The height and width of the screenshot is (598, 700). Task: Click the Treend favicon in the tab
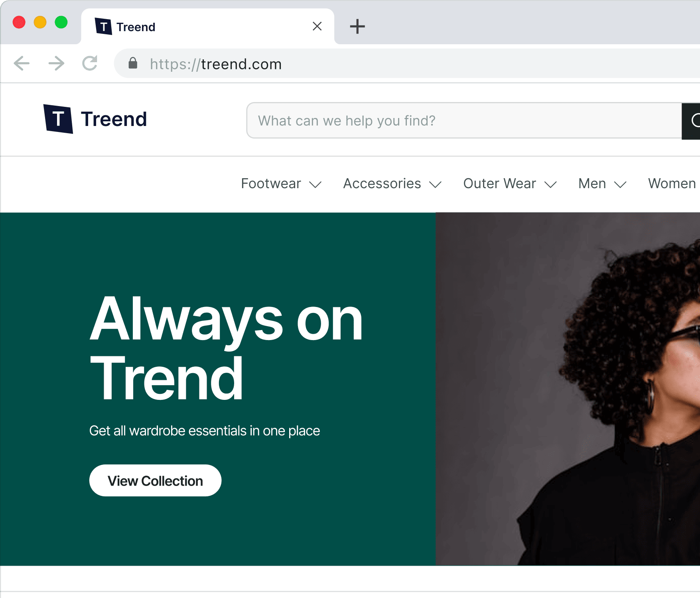103,26
